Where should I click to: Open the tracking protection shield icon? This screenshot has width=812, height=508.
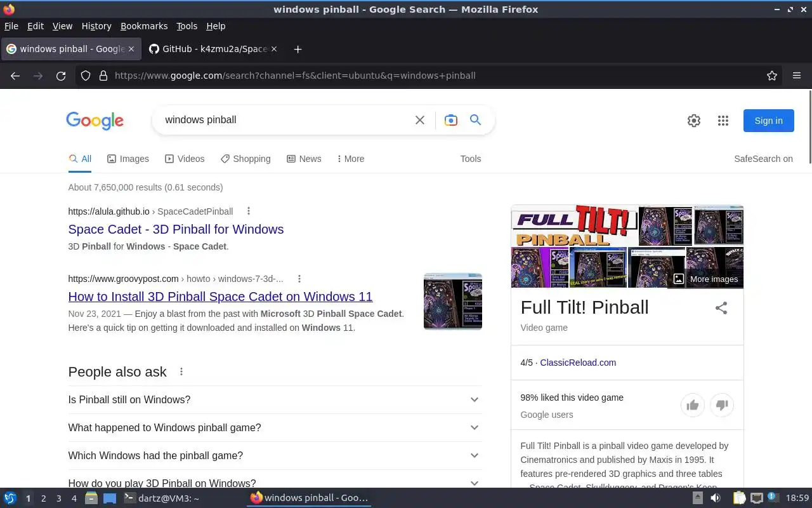click(x=86, y=76)
